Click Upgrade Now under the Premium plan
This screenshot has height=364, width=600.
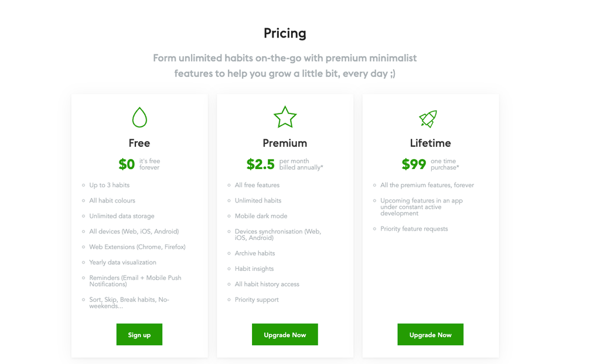click(x=285, y=335)
